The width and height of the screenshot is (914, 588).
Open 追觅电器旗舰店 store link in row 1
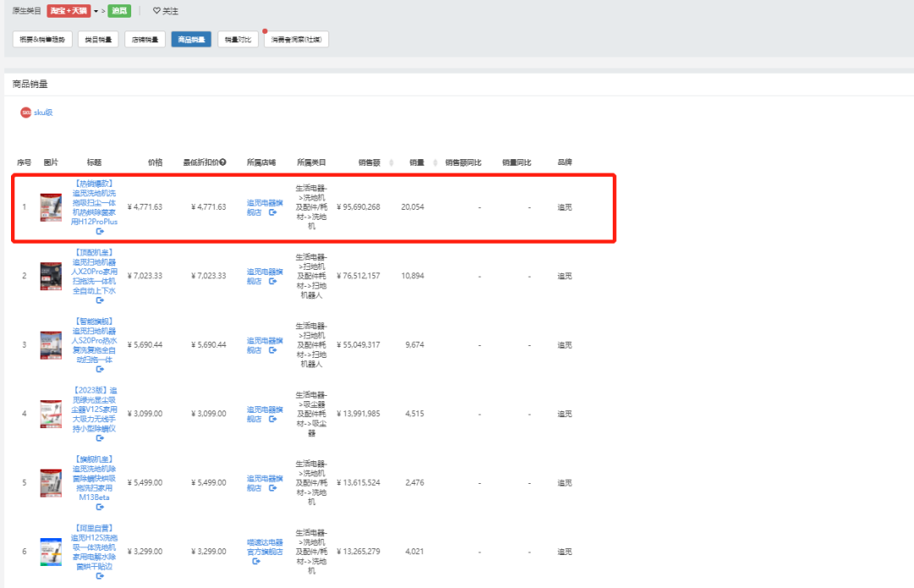pos(264,207)
